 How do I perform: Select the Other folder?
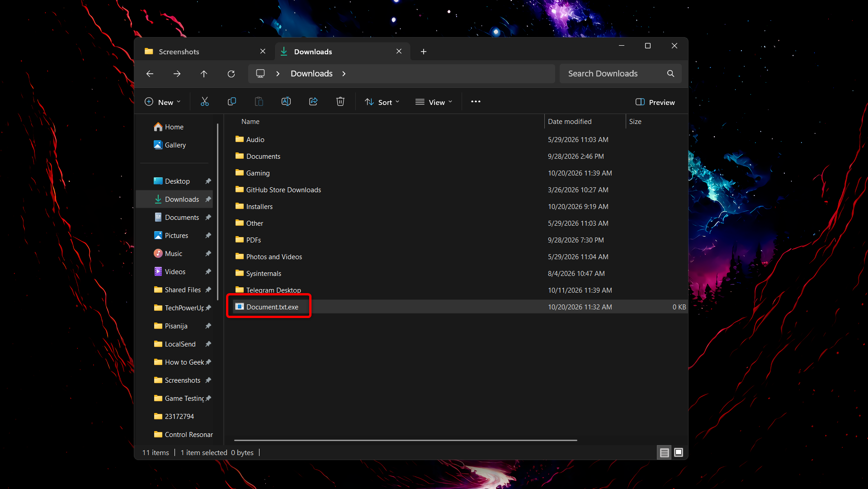tap(255, 223)
